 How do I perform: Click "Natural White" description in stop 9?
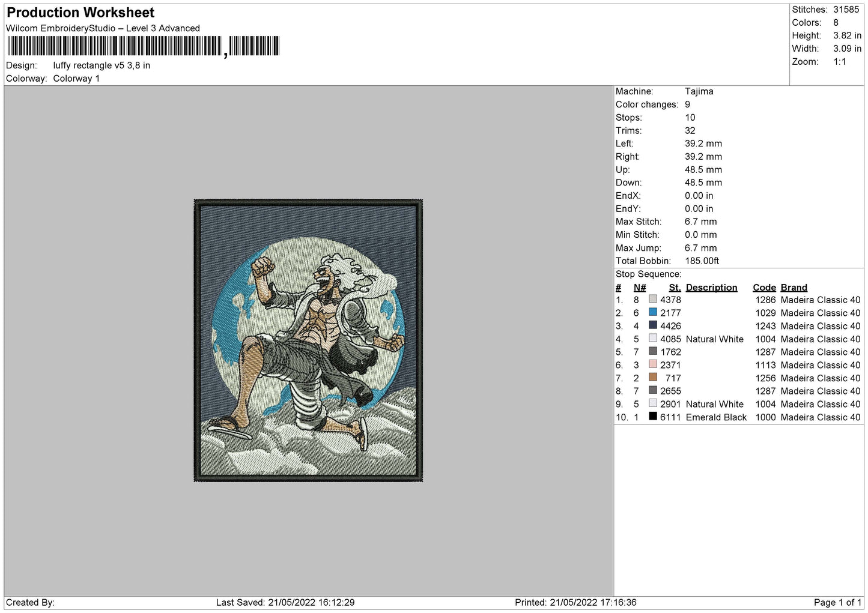point(715,405)
